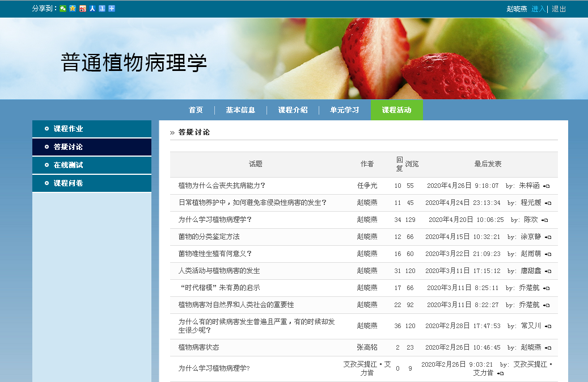Screen dimensions: 588x382
Task: Jump to last post by 朱梓涵 arrow icon
Action: [547, 186]
